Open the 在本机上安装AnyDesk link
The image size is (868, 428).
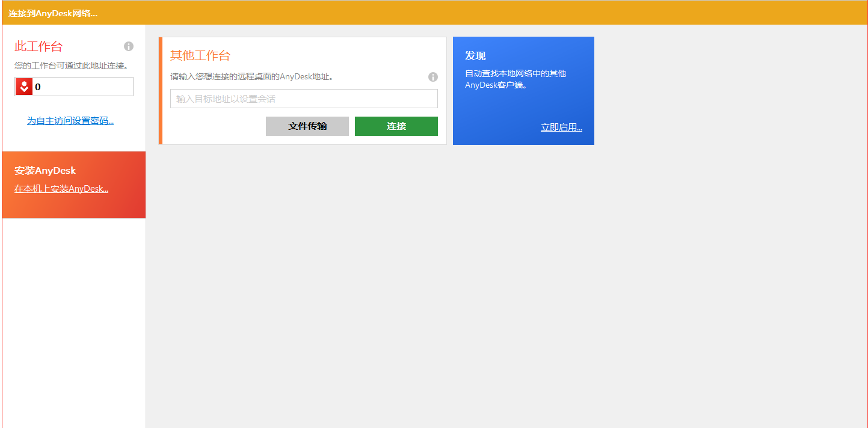pyautogui.click(x=61, y=189)
